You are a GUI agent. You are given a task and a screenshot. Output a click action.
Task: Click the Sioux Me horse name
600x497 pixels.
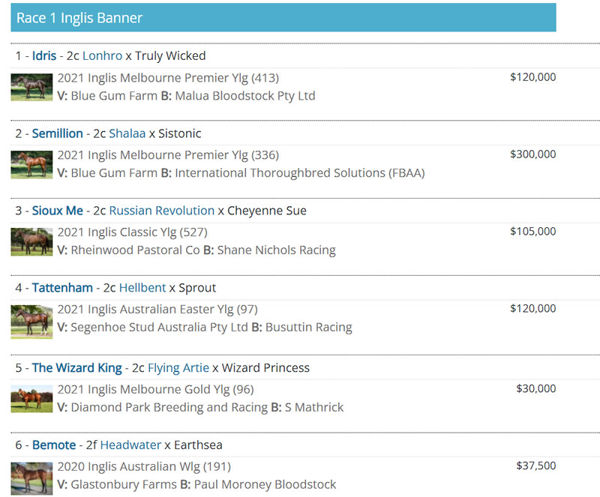[58, 211]
